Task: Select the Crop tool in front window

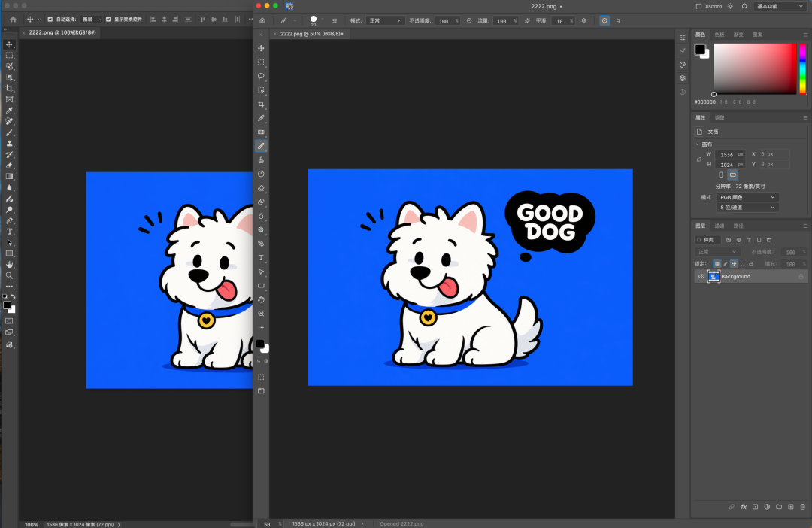Action: (x=261, y=104)
